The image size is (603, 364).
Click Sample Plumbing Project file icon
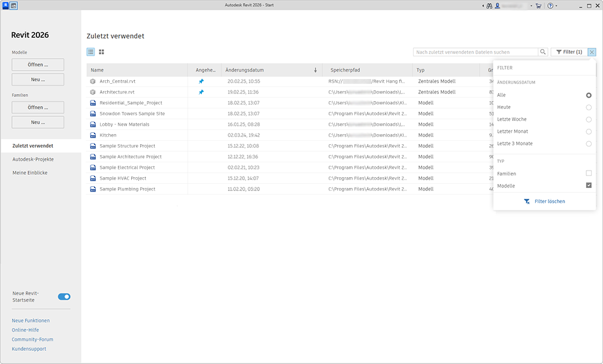pos(93,189)
